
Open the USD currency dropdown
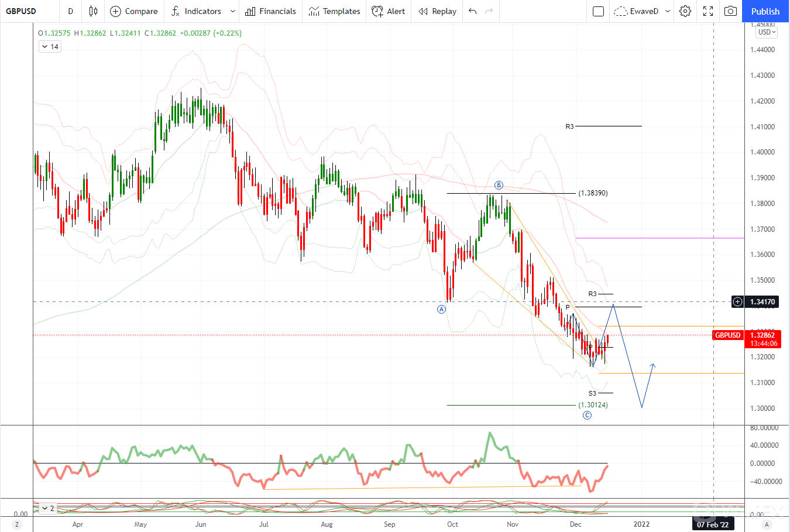pyautogui.click(x=767, y=33)
